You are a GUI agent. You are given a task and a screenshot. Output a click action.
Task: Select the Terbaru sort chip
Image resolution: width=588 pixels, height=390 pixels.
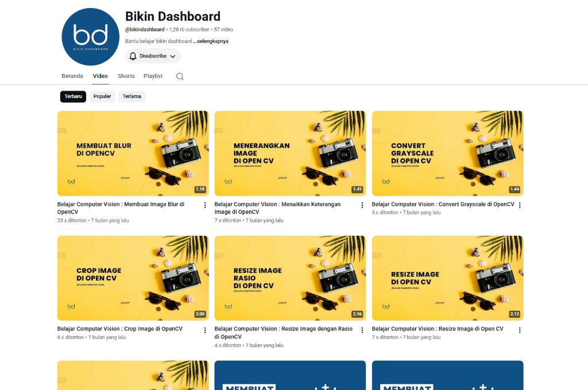coord(73,96)
